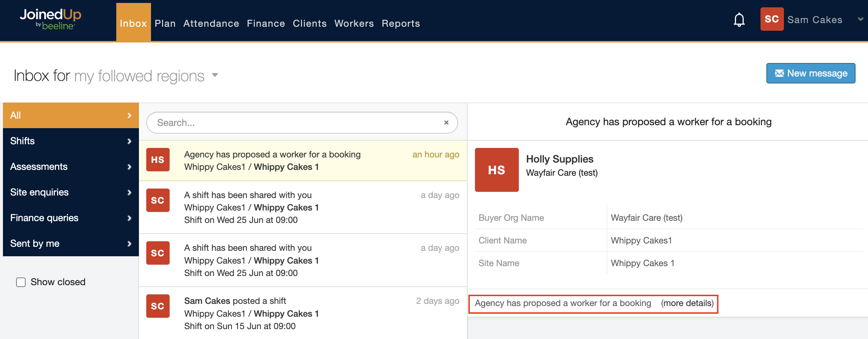Viewport: 868px width, 339px height.
Task: Expand the Sam Cakes user menu arrow
Action: [x=860, y=19]
